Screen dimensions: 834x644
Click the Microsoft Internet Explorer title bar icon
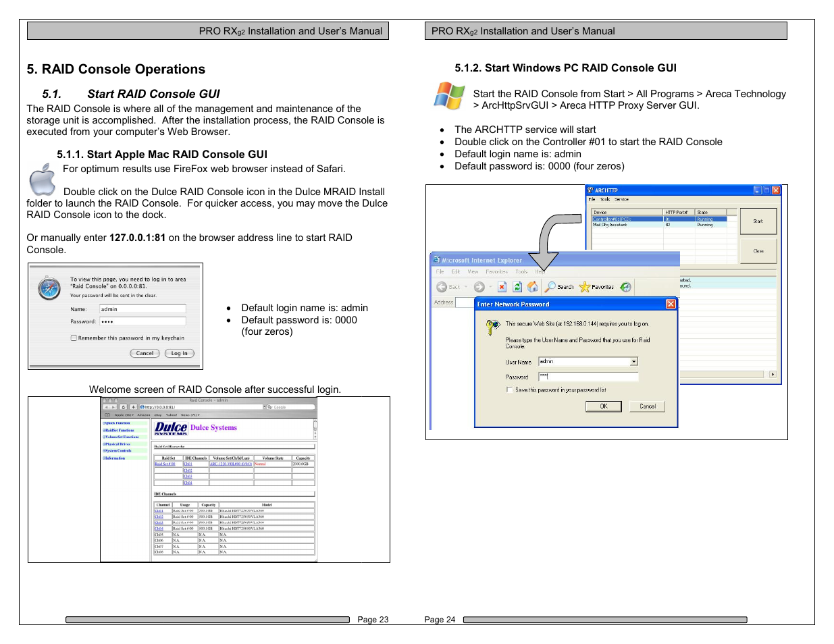(x=436, y=260)
